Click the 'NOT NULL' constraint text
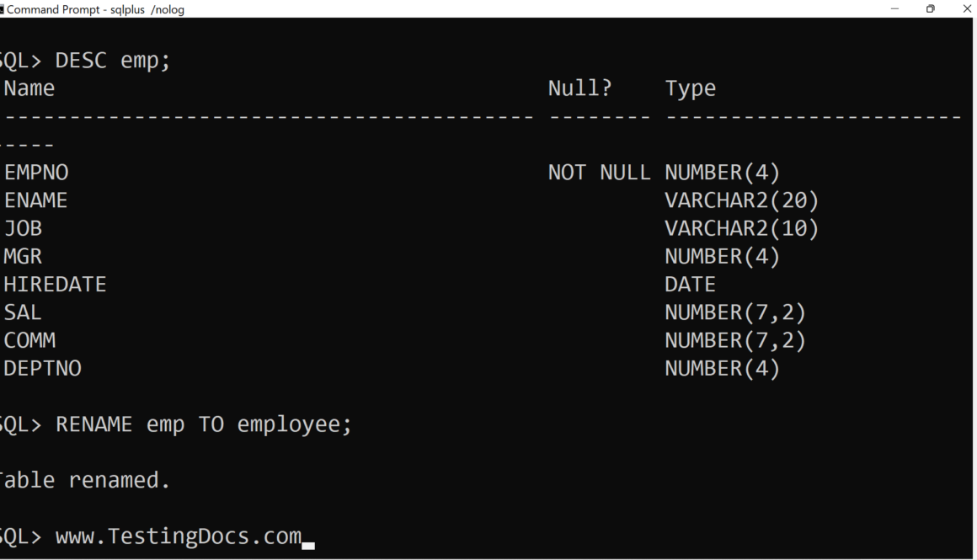The width and height of the screenshot is (977, 560). point(599,173)
